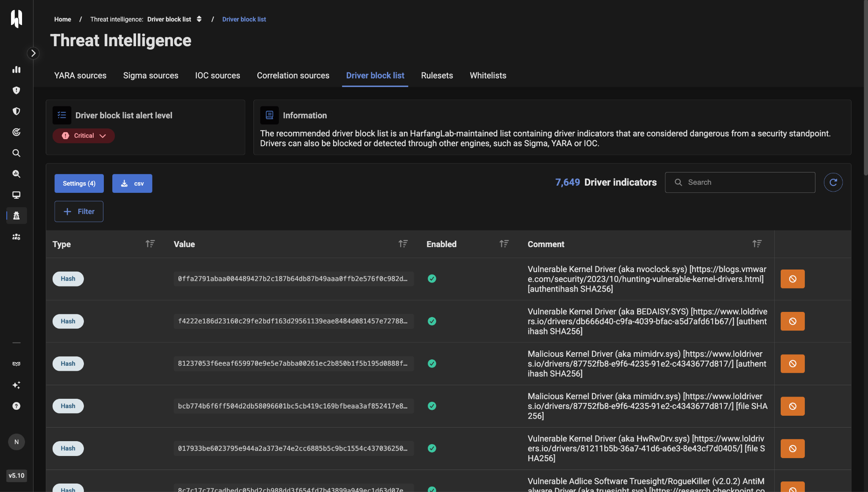Toggle enabled check for mimidrv.sys authentihash row

click(x=432, y=364)
